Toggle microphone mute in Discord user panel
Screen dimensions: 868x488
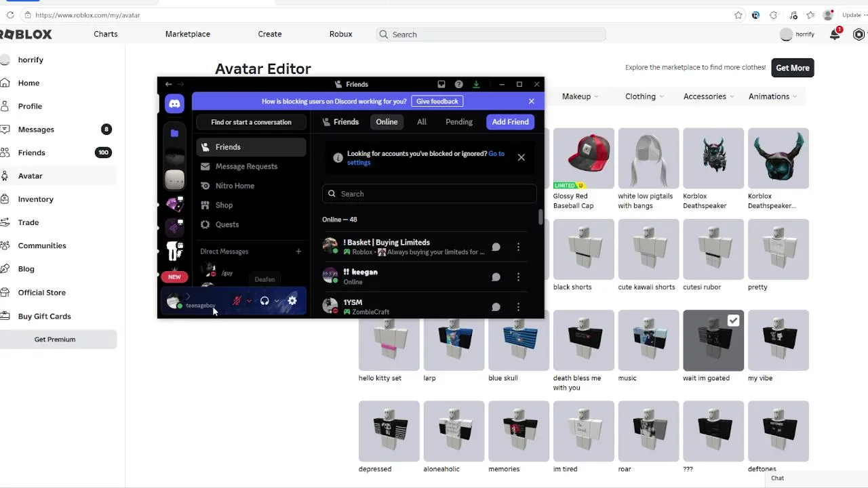coord(237,301)
